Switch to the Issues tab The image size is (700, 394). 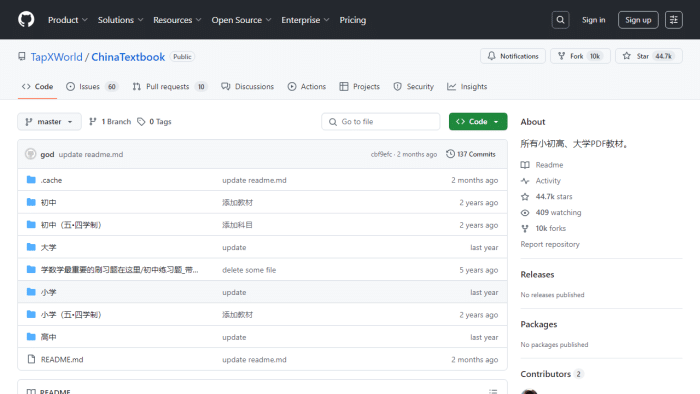tap(92, 87)
